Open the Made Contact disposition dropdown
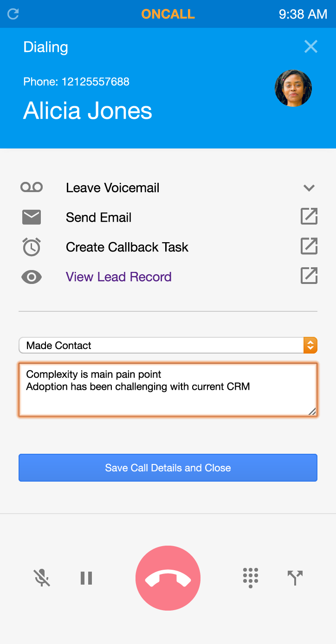 (168, 345)
